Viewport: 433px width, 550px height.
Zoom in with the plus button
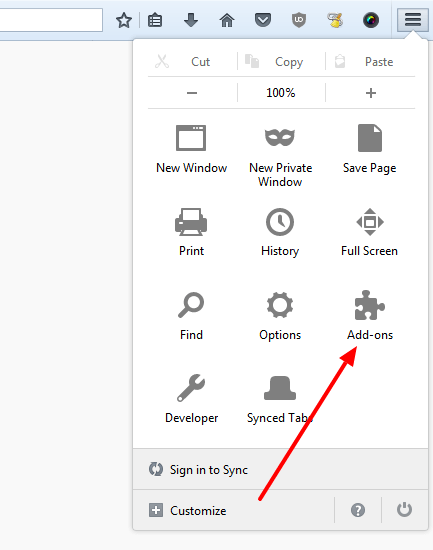(371, 93)
